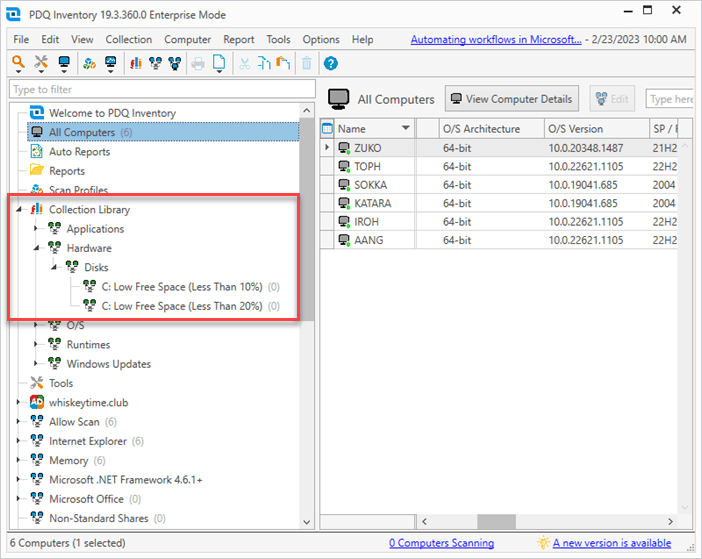
Task: Expand the whiskeytime.club node
Action: 18,402
